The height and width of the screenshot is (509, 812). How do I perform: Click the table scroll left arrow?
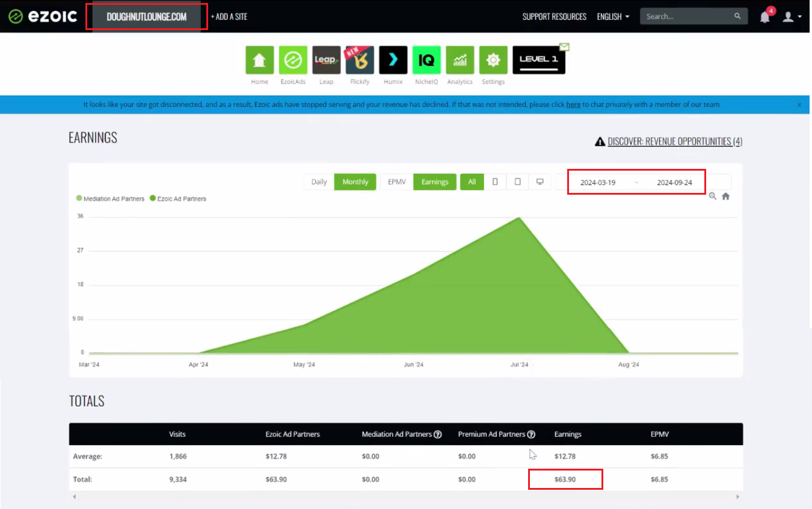73,497
